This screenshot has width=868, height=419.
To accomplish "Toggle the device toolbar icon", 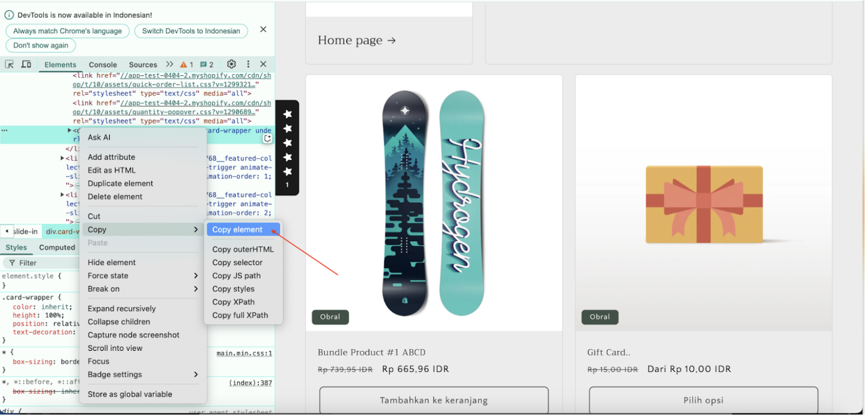I will [x=25, y=64].
